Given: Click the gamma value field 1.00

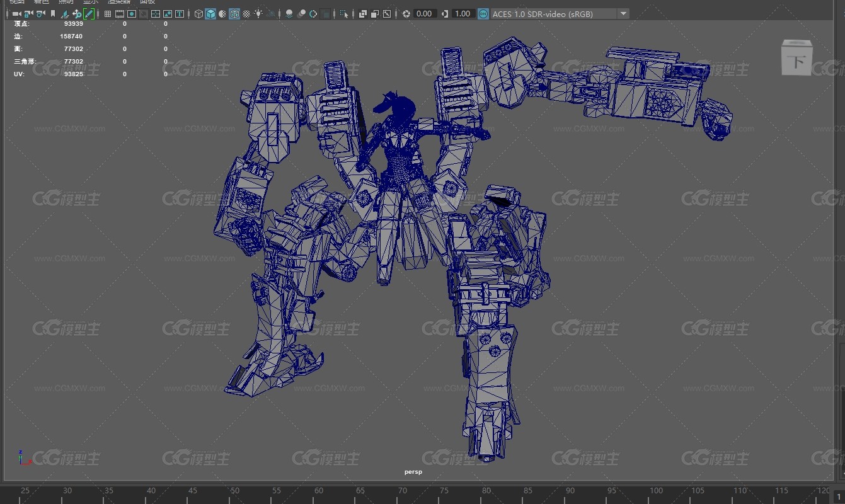Looking at the screenshot, I should (463, 14).
